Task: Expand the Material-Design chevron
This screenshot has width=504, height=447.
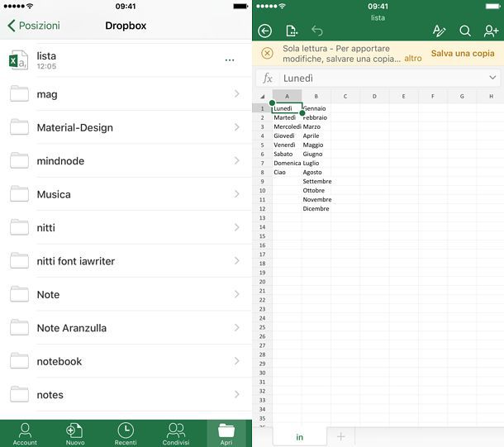Action: coord(237,127)
